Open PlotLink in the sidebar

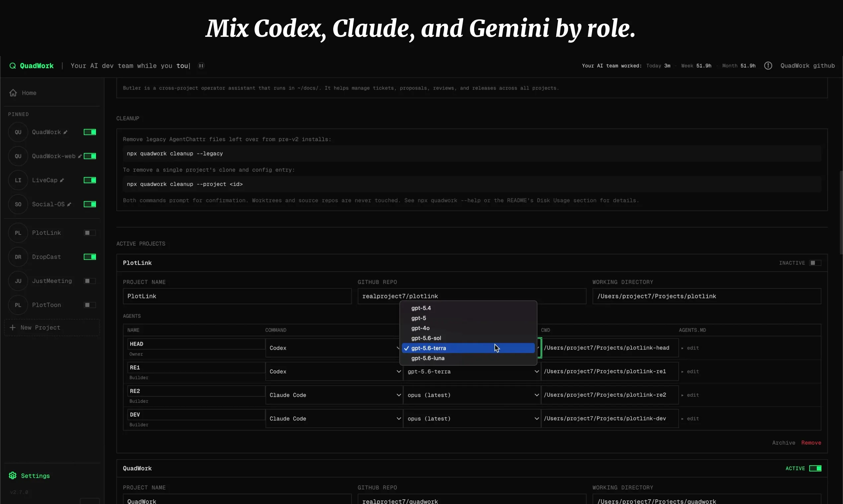[46, 233]
